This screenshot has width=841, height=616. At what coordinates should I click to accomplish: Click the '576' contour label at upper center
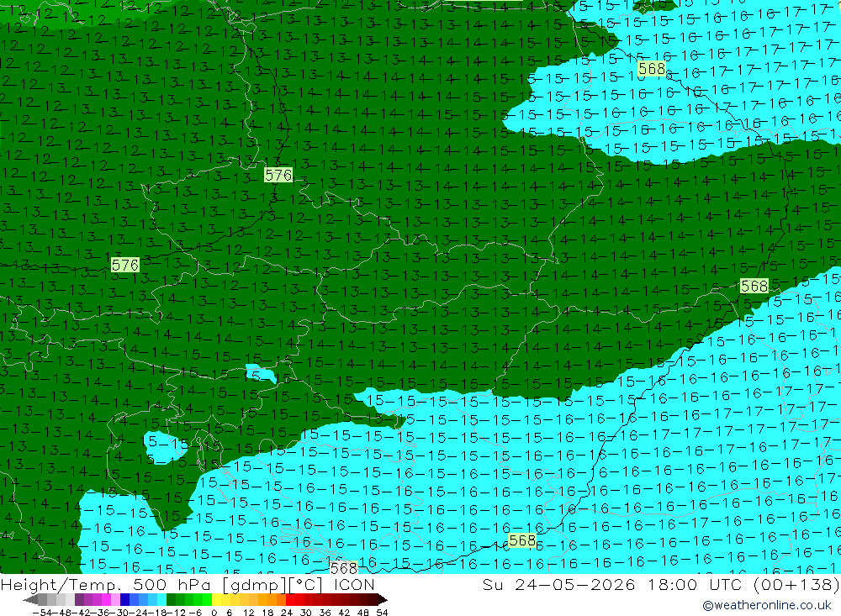278,176
